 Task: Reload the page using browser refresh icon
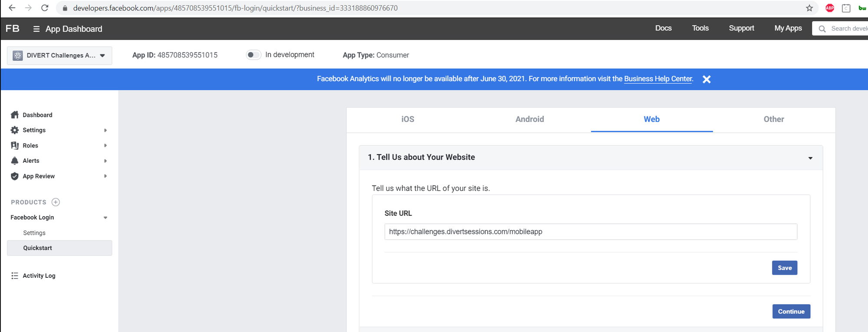click(x=45, y=8)
